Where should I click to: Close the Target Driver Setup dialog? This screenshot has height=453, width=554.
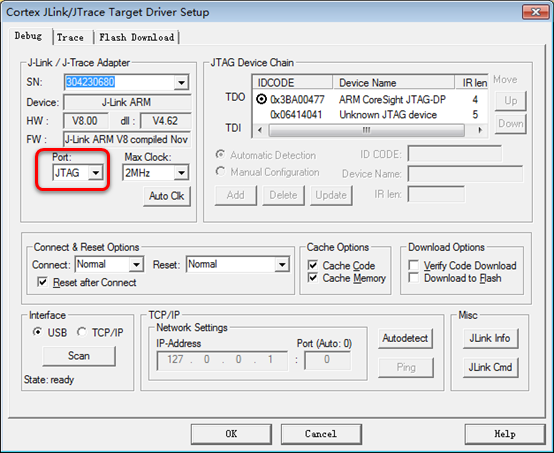(x=536, y=12)
